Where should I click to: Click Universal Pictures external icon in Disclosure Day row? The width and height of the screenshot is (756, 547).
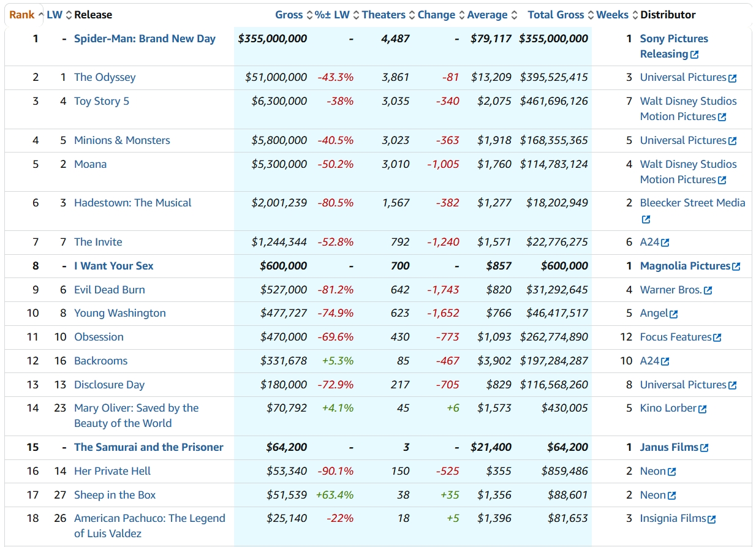pos(732,385)
